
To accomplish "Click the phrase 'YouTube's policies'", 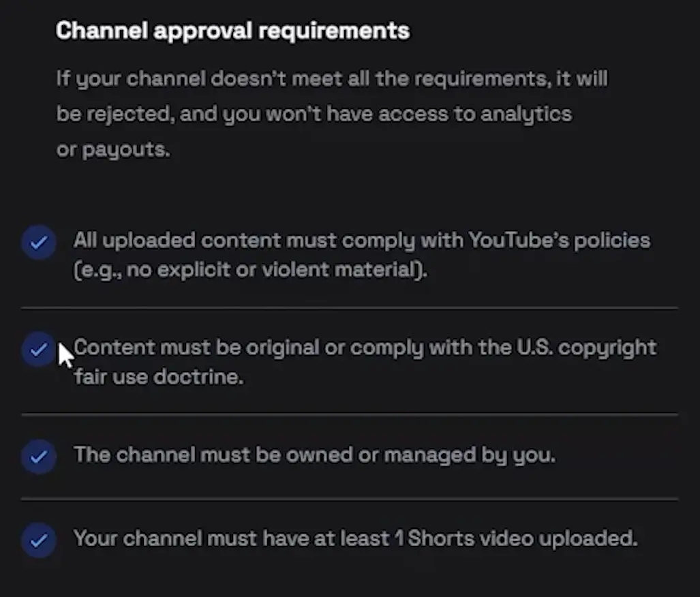I will coord(559,241).
